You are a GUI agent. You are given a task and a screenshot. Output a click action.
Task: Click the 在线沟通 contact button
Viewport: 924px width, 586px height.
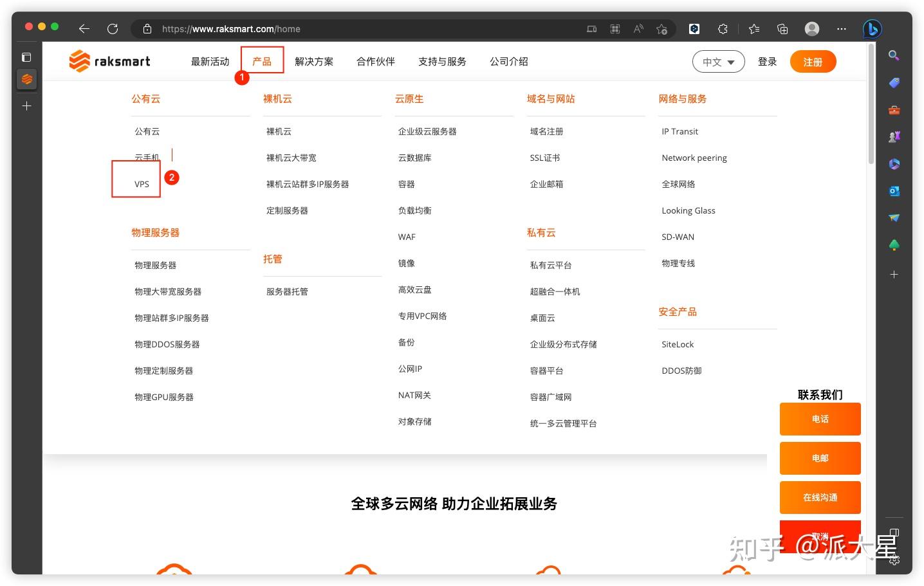click(x=820, y=497)
